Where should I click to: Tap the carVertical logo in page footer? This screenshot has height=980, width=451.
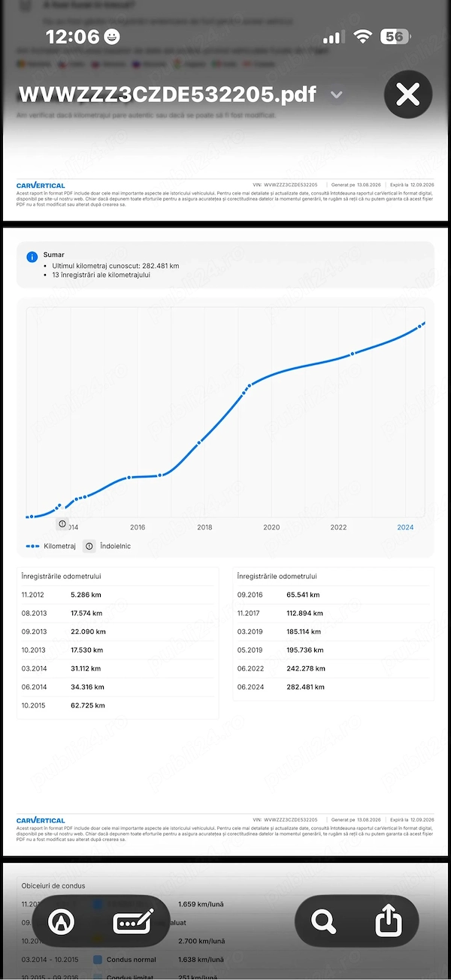click(41, 820)
